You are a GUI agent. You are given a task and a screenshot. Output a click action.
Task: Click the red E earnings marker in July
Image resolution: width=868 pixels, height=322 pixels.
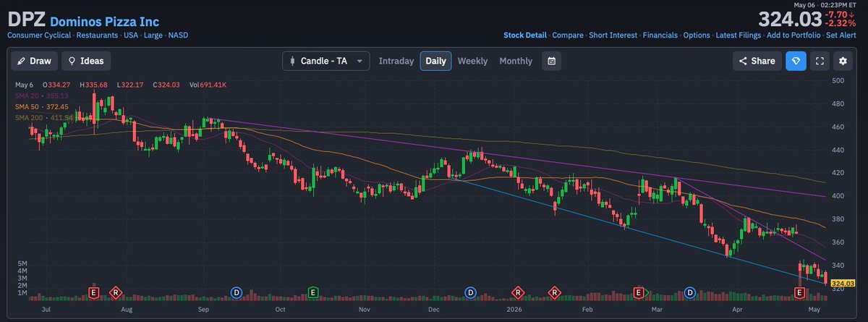93,293
